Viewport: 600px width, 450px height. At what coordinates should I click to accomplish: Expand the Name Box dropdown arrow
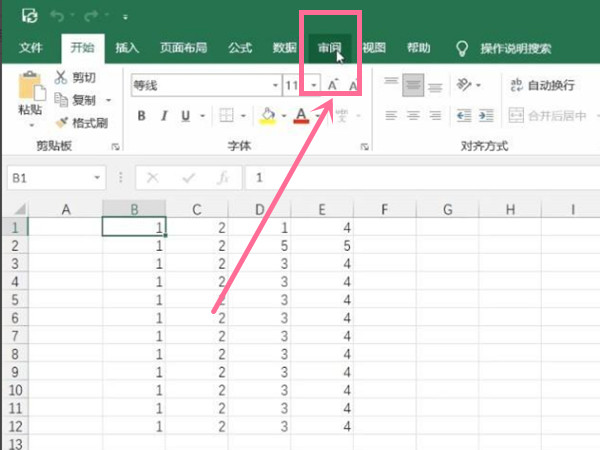coord(97,178)
